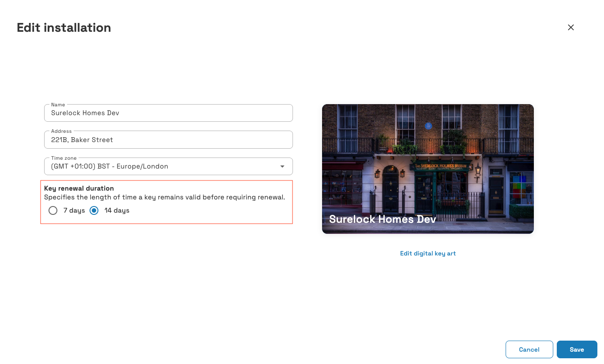Screen dimensions: 604x364
Task: Click the key renewal description text
Action: [165, 197]
